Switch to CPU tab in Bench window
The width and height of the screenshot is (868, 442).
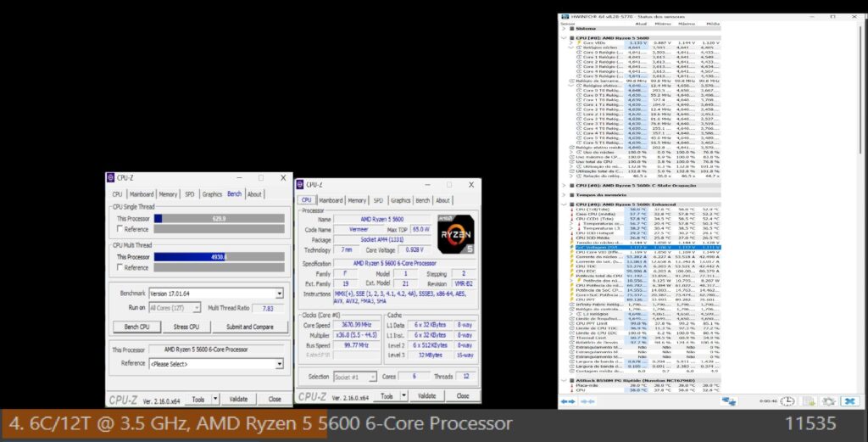117,194
